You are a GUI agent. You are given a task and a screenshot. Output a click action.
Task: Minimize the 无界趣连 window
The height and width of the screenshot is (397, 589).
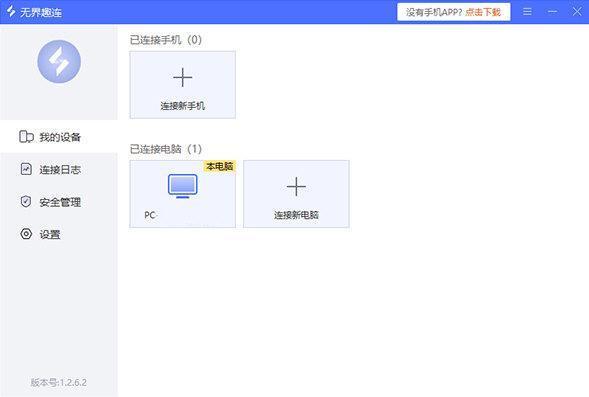click(x=552, y=12)
